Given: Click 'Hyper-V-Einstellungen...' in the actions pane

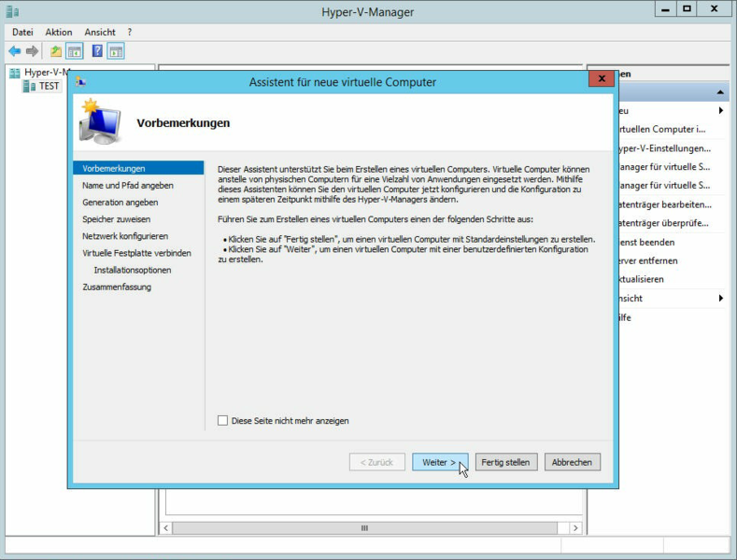Looking at the screenshot, I should pyautogui.click(x=665, y=148).
